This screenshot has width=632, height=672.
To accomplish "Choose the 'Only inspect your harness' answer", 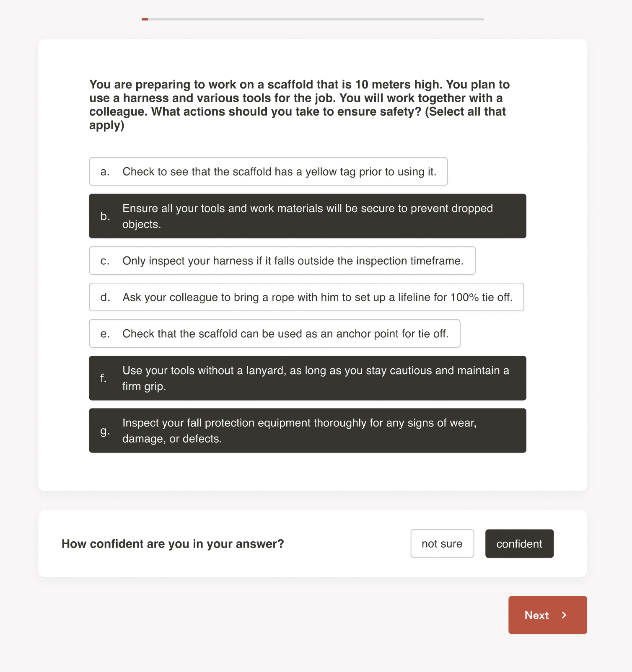I will click(282, 261).
